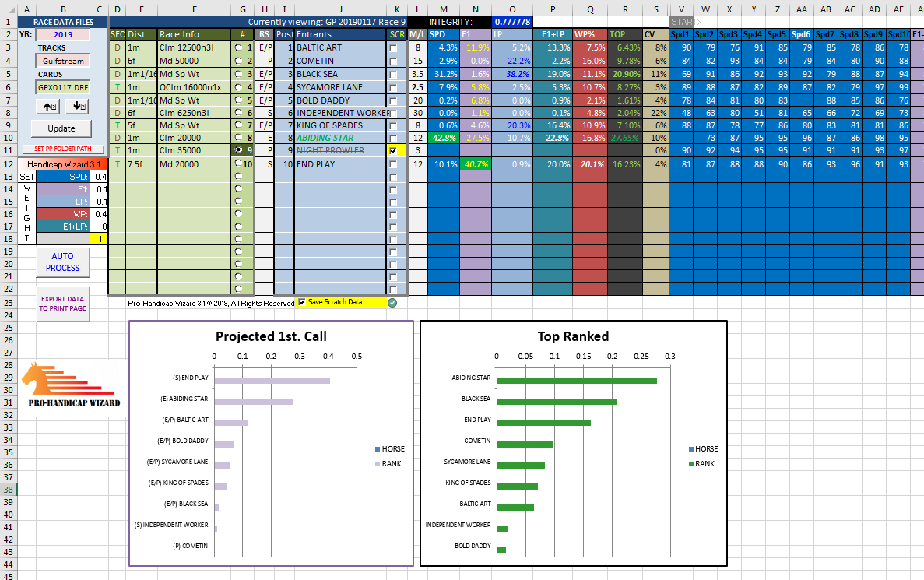Screen dimensions: 924x580
Task: Uncheck the NIGHT PROWLER scratch checkbox
Action: pos(393,151)
